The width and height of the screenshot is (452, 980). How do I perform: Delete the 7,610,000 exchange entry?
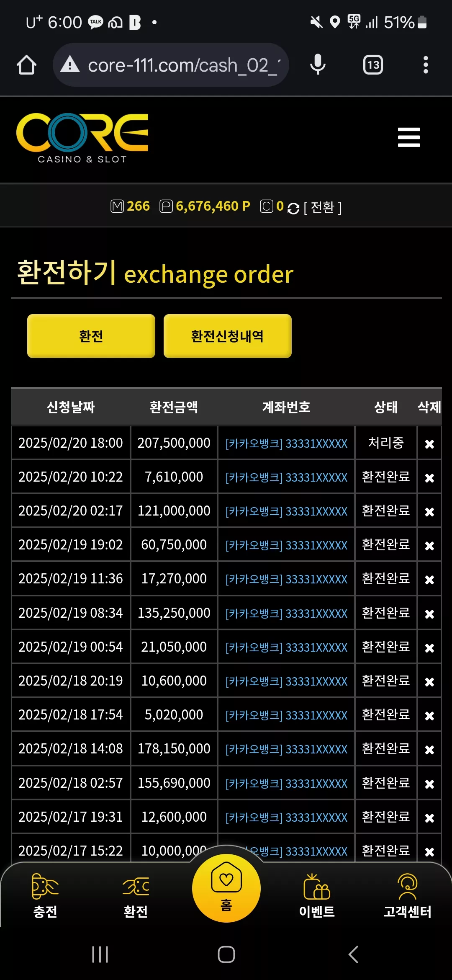pos(429,478)
